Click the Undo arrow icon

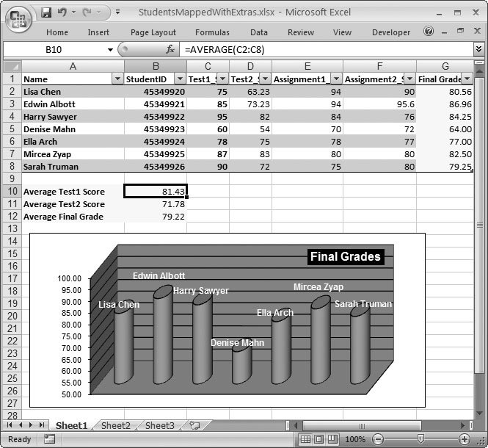(x=62, y=12)
